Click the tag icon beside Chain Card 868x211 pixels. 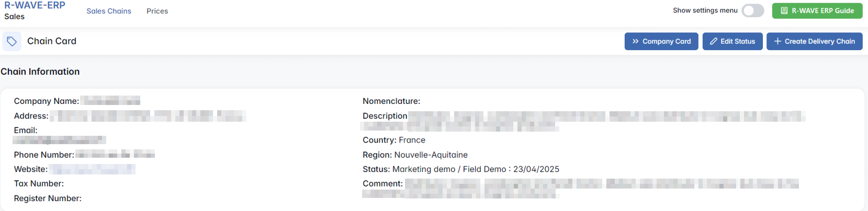tap(12, 41)
